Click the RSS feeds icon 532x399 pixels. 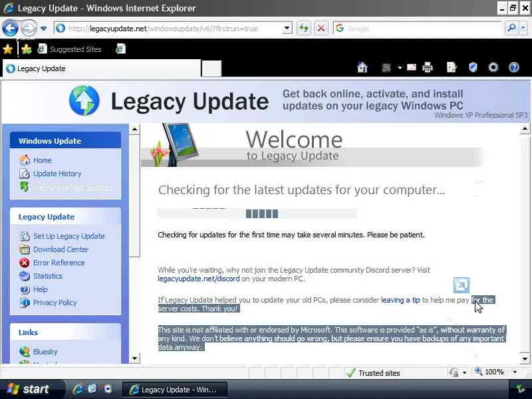386,68
